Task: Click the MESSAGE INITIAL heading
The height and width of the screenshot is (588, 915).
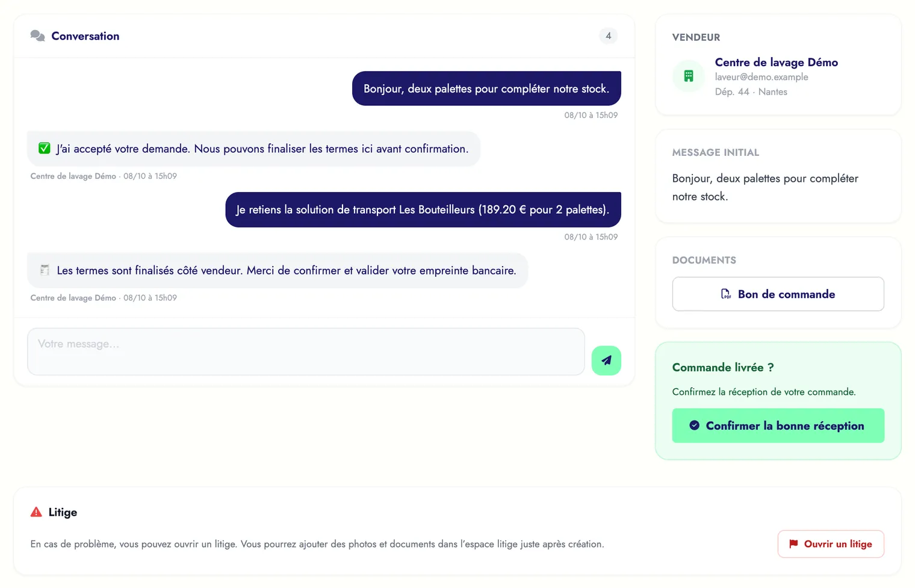Action: [x=715, y=153]
